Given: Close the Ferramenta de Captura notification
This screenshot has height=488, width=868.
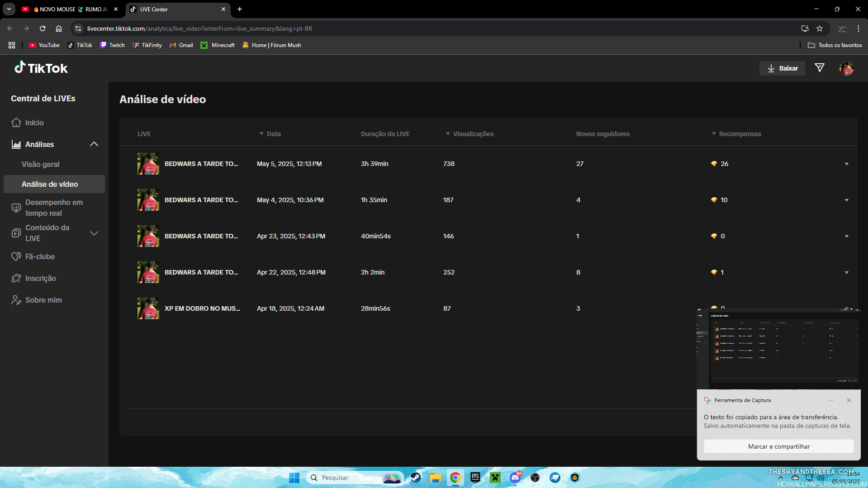Looking at the screenshot, I should (x=849, y=400).
